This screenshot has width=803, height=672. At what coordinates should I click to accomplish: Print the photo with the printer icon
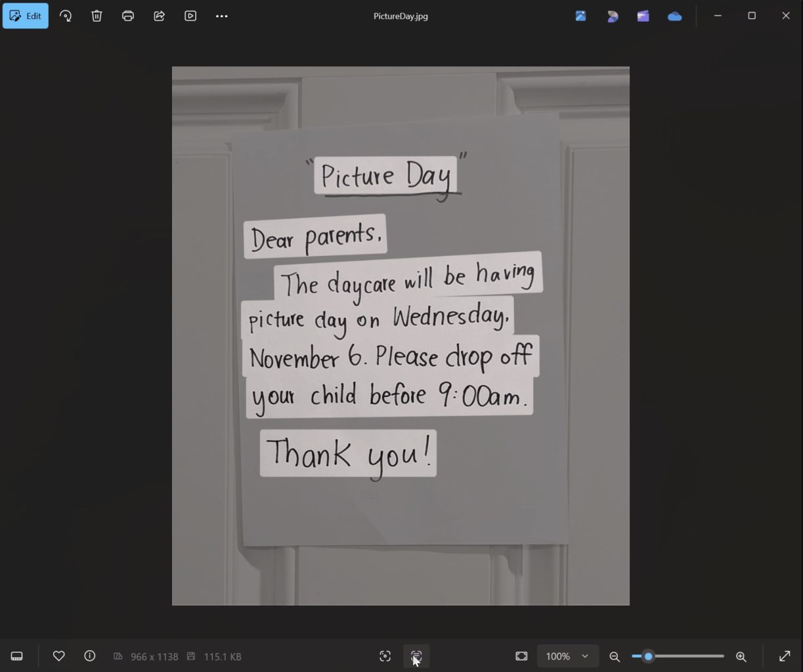pyautogui.click(x=128, y=16)
